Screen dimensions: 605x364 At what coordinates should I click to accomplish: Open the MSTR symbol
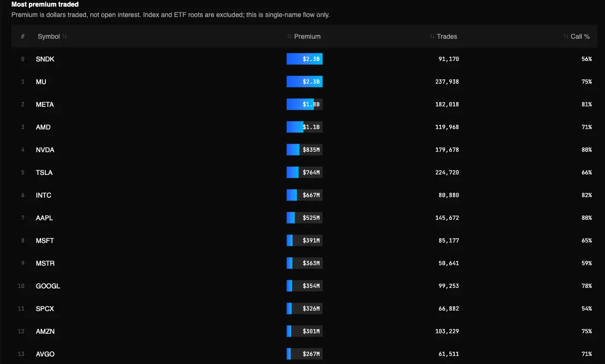(45, 263)
